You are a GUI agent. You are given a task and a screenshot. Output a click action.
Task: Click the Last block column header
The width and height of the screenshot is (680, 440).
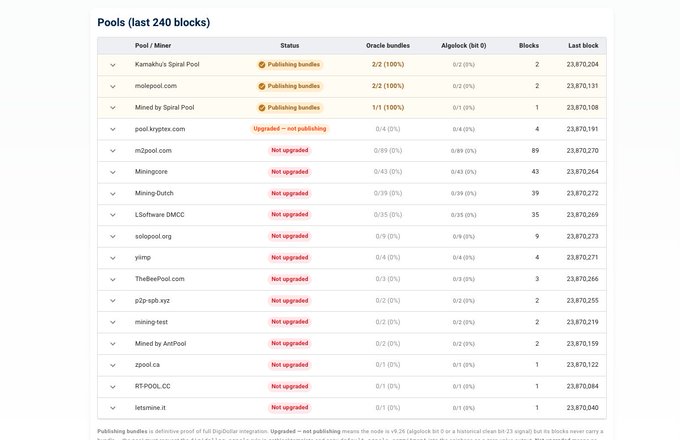point(583,46)
